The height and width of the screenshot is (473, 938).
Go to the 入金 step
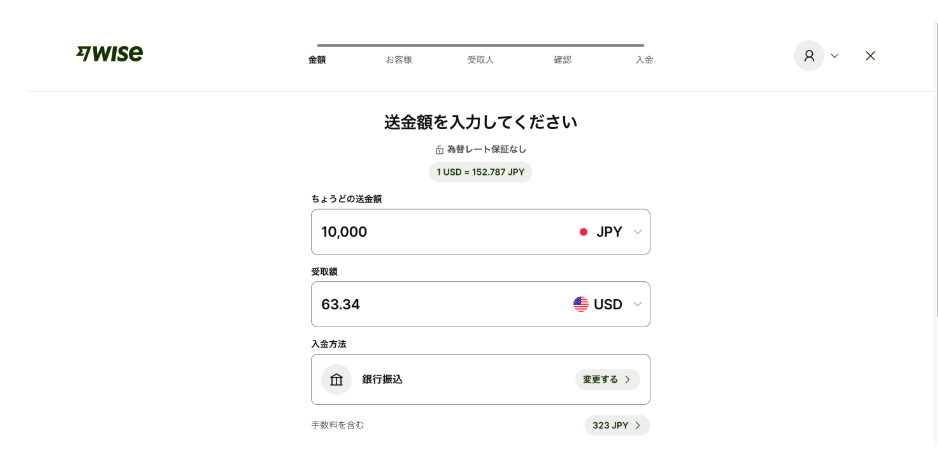644,60
